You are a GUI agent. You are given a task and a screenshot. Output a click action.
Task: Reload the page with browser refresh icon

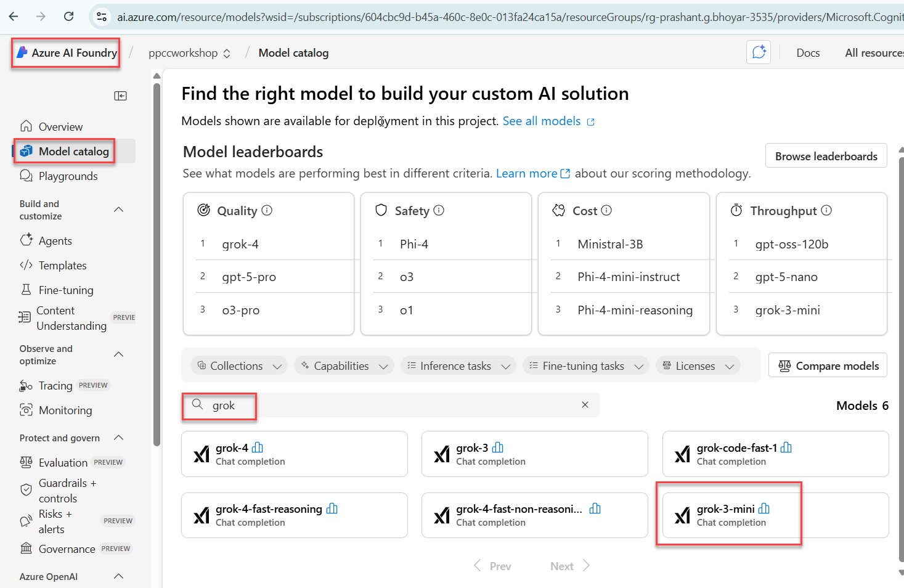[69, 17]
